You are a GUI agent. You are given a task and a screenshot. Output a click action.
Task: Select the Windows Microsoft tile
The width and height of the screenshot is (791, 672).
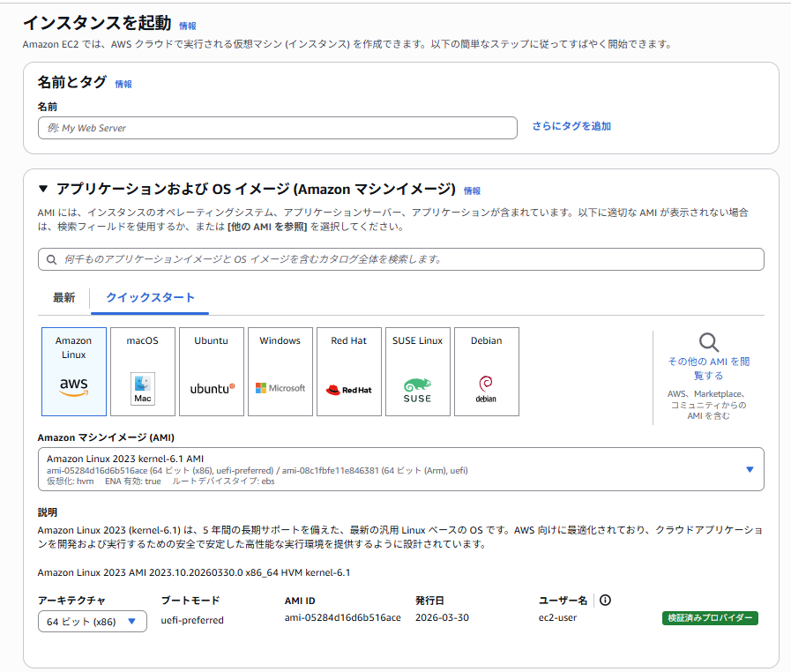280,371
